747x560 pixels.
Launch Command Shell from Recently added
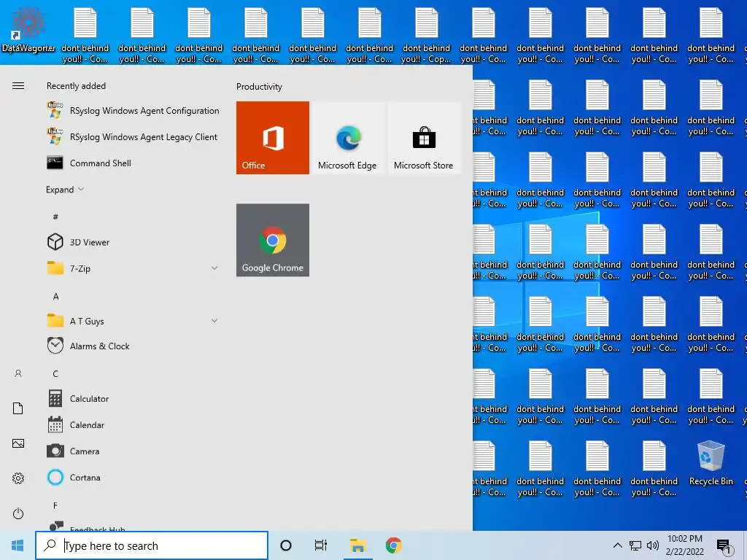(x=133, y=163)
